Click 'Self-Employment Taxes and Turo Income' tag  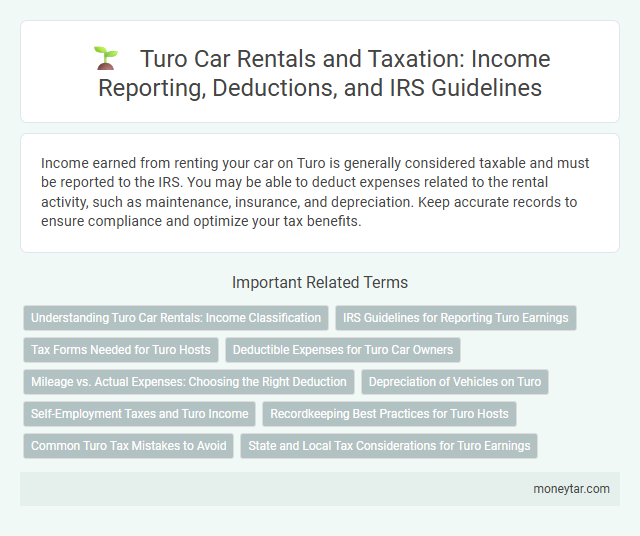(x=140, y=414)
